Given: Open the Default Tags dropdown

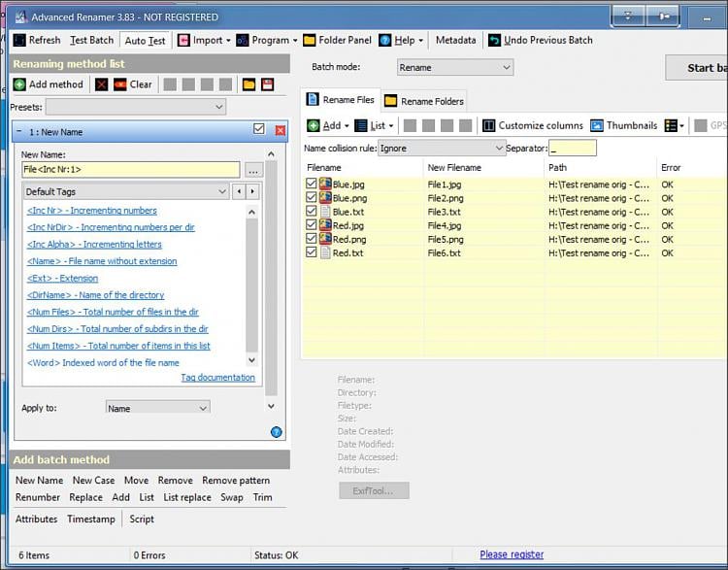Looking at the screenshot, I should [126, 192].
